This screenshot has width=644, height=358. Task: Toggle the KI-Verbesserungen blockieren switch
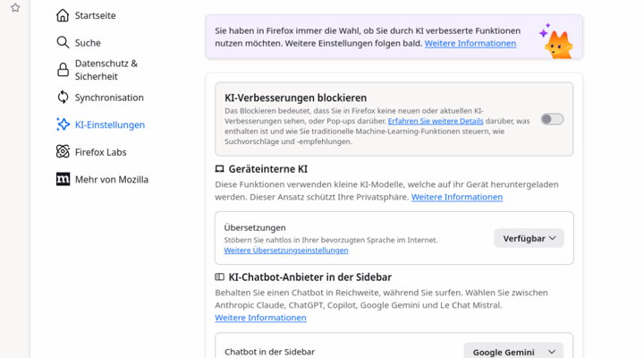[552, 119]
